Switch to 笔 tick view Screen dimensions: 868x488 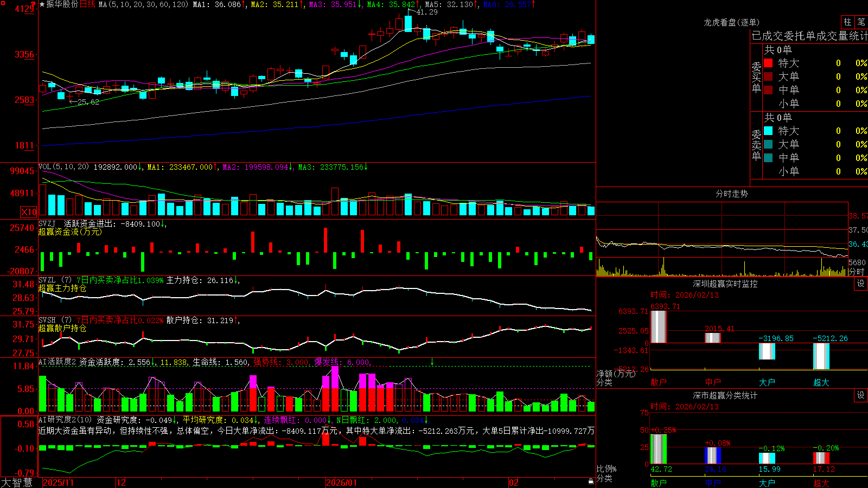click(861, 22)
